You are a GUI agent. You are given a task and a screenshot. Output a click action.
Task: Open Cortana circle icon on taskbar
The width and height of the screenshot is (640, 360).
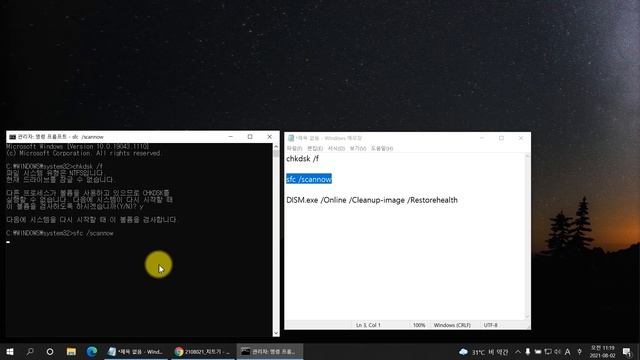(50, 351)
